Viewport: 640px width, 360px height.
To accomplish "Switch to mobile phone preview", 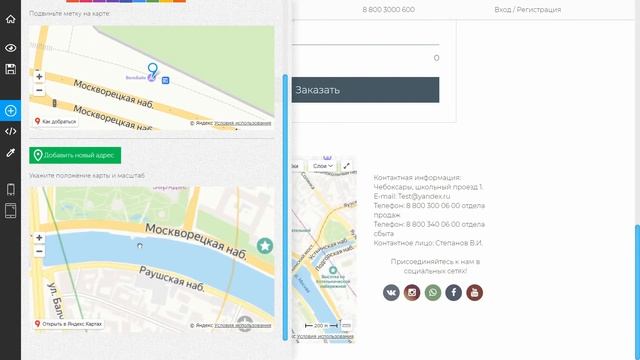I will 11,189.
